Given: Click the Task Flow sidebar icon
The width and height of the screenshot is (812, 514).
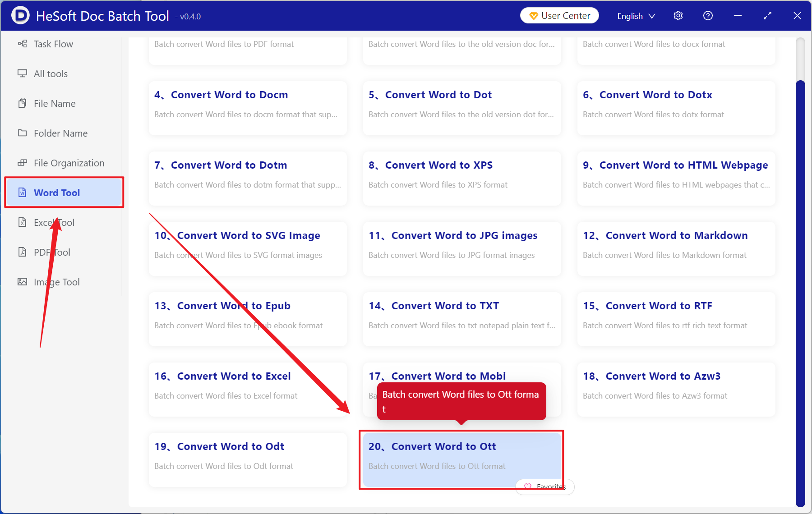Looking at the screenshot, I should coord(22,44).
